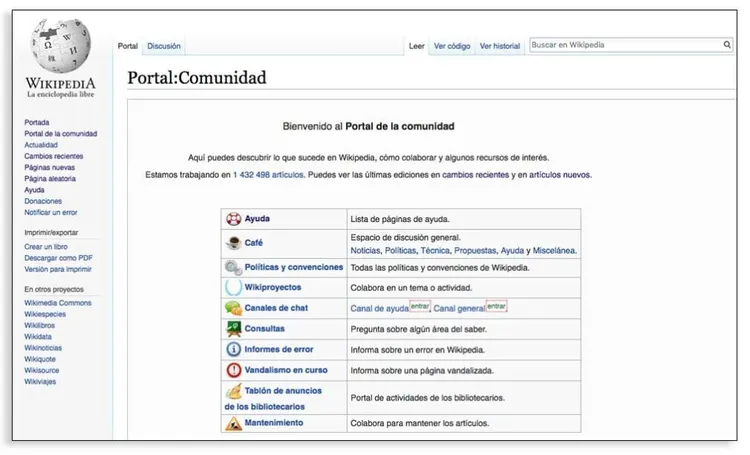Open the Discusión tab
The width and height of the screenshot is (750, 455).
[164, 46]
